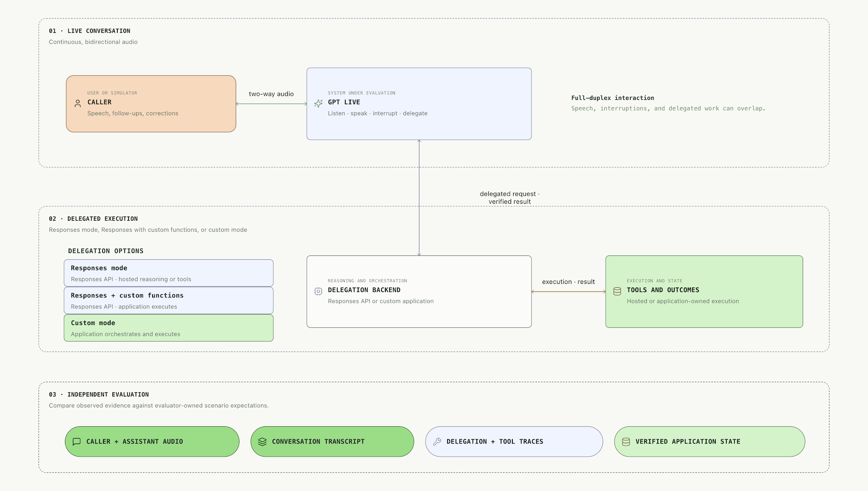The height and width of the screenshot is (491, 868).
Task: Click 'Listen · speak · interrupt · delegate' text
Action: tap(378, 114)
